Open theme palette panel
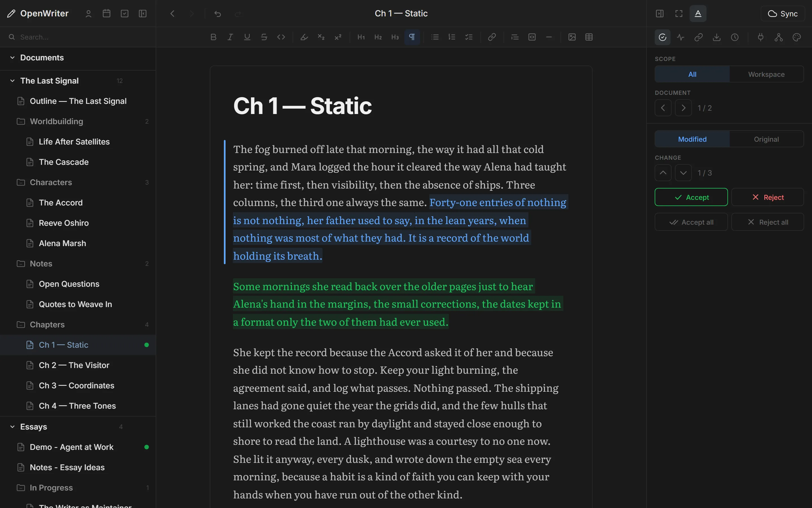The image size is (812, 508). click(x=797, y=37)
